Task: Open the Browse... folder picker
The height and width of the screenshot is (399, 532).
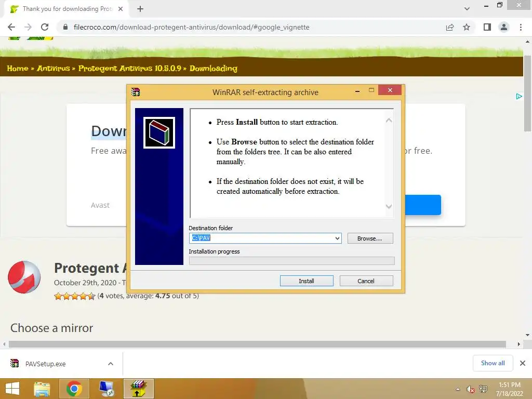Action: [370, 238]
